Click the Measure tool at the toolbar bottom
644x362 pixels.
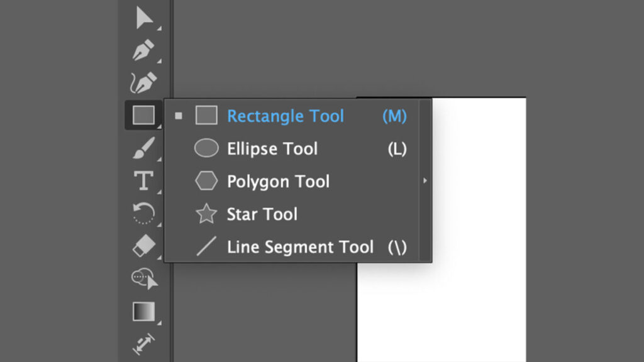(144, 344)
